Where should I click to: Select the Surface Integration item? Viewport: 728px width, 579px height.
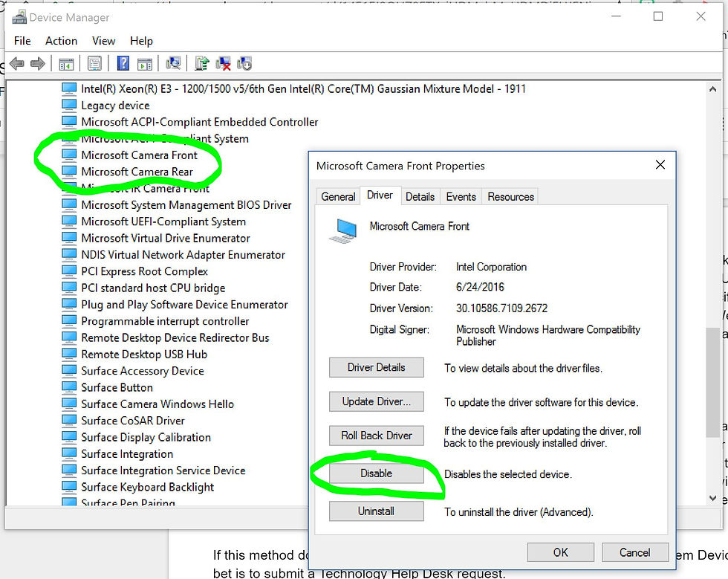point(127,453)
